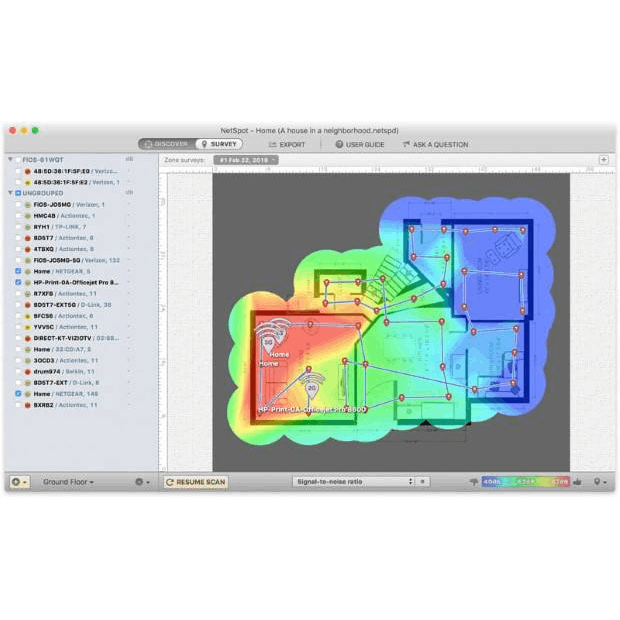Open the Ground Floor zone dropdown
This screenshot has height=620, width=620.
click(x=68, y=482)
